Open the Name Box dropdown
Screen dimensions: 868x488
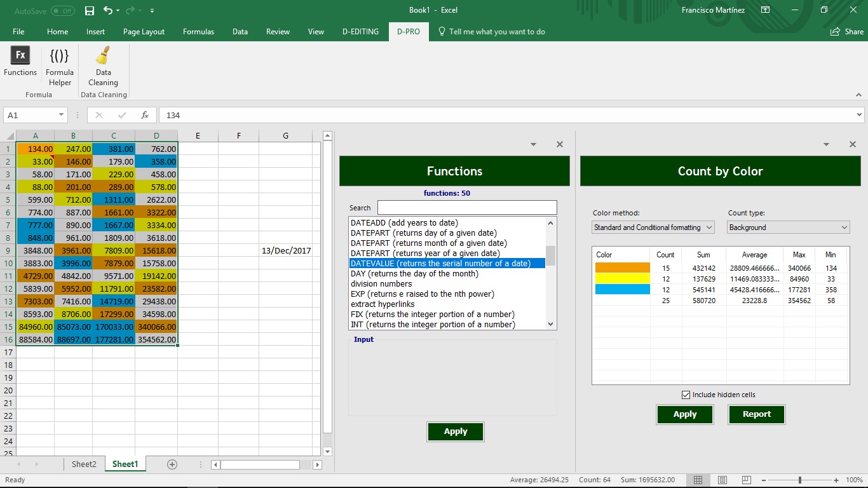pyautogui.click(x=60, y=115)
